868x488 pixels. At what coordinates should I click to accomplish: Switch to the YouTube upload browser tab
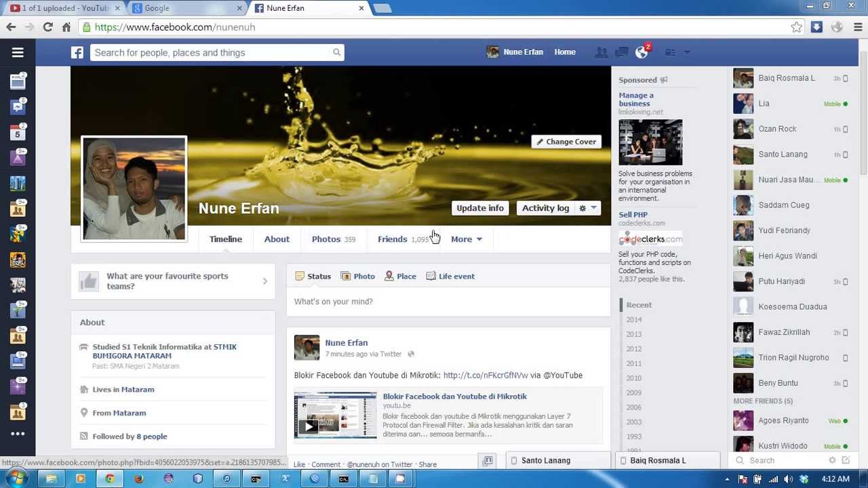63,8
